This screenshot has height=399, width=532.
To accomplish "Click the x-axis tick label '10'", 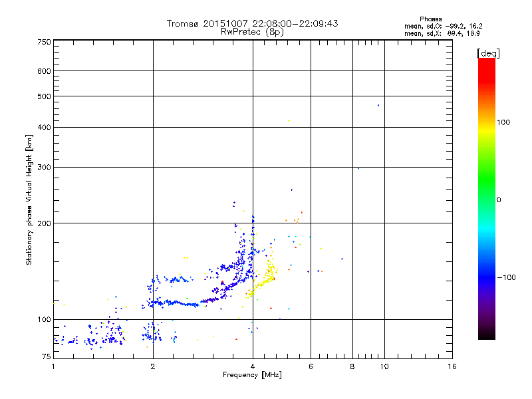I will [384, 366].
